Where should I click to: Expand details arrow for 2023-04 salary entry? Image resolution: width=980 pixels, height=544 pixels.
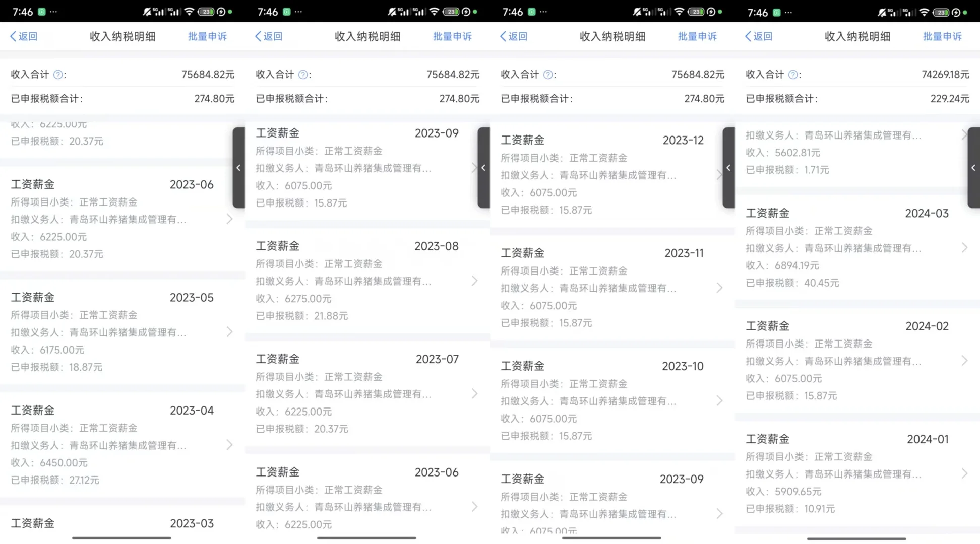click(229, 445)
